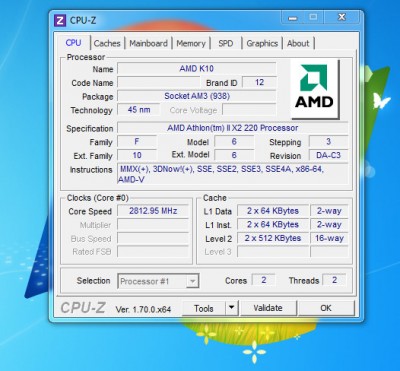Click the L1 Data 2 x 64 KBytes value
The image size is (400, 371).
[x=273, y=211]
